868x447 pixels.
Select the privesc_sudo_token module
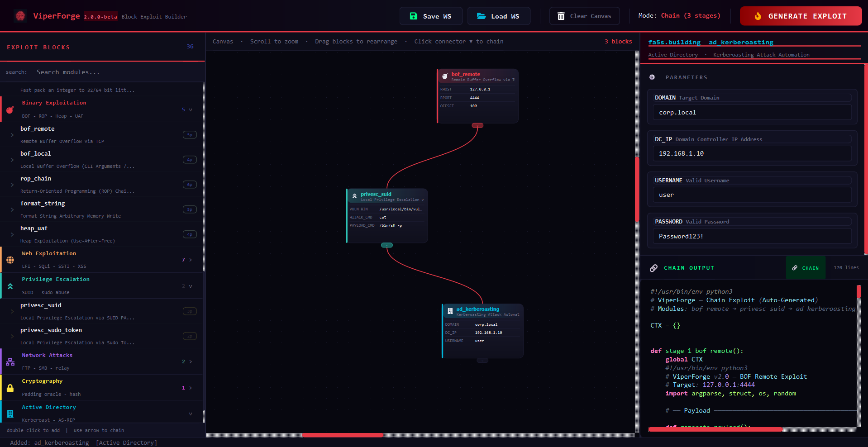pyautogui.click(x=101, y=336)
